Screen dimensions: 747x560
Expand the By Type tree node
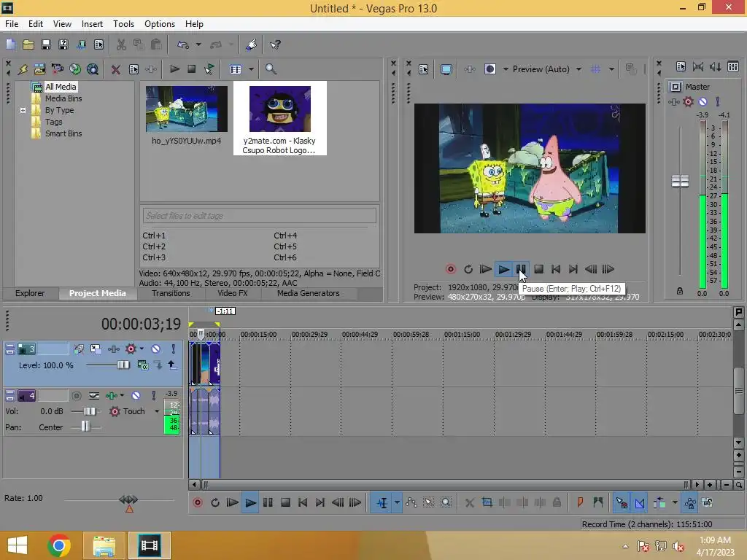(23, 110)
